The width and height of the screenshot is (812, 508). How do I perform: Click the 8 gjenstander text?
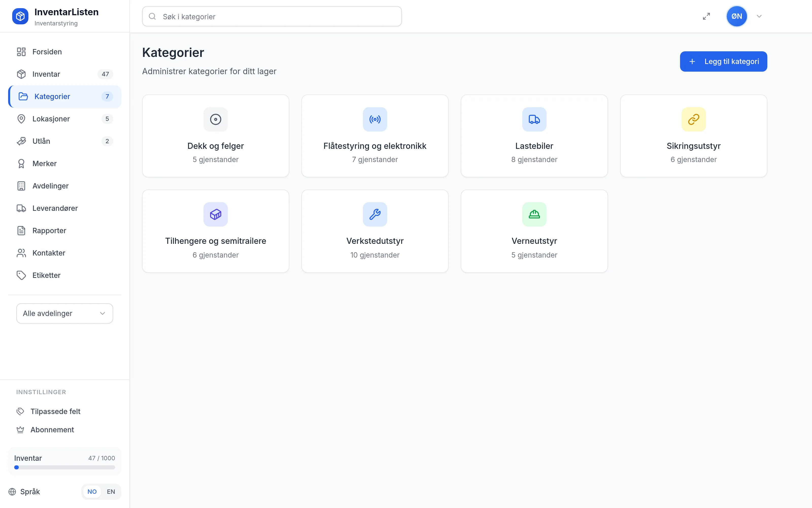534,160
